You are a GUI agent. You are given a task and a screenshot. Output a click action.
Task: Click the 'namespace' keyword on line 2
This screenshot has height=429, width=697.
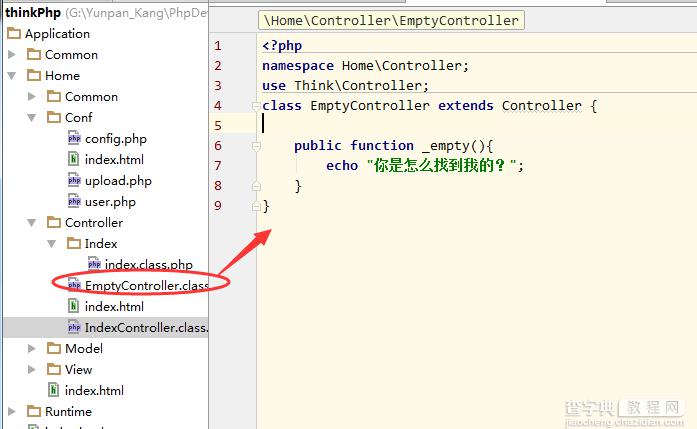[298, 66]
